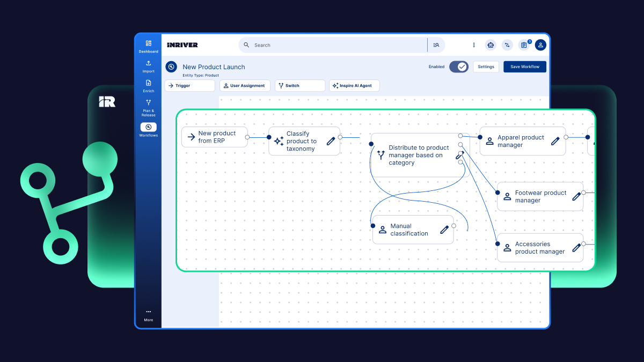Image resolution: width=644 pixels, height=362 pixels.
Task: Click the Save Workflow button
Action: click(x=524, y=67)
